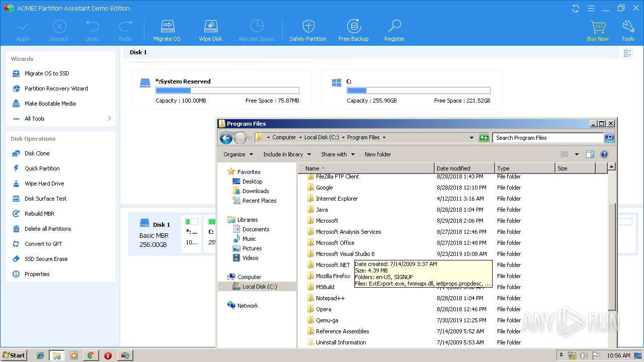Sort files by Date modified column

pyautogui.click(x=464, y=168)
